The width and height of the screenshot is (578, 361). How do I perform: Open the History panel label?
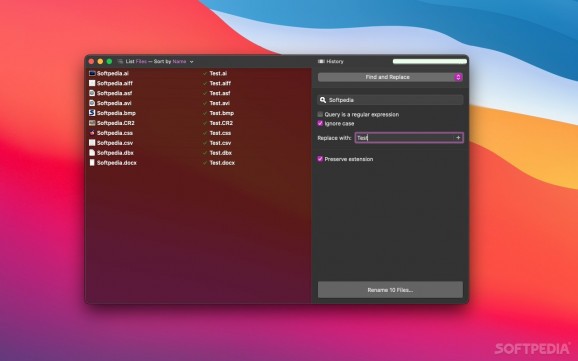tap(335, 62)
